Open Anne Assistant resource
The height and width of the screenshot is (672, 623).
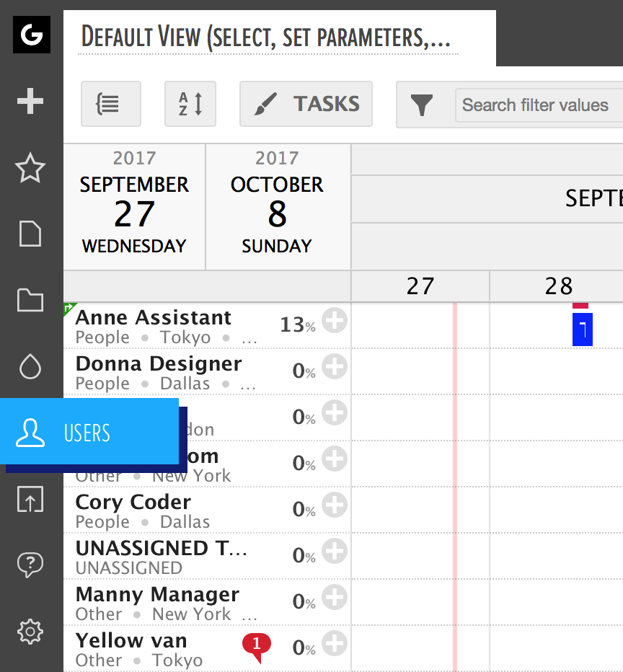pyautogui.click(x=154, y=318)
